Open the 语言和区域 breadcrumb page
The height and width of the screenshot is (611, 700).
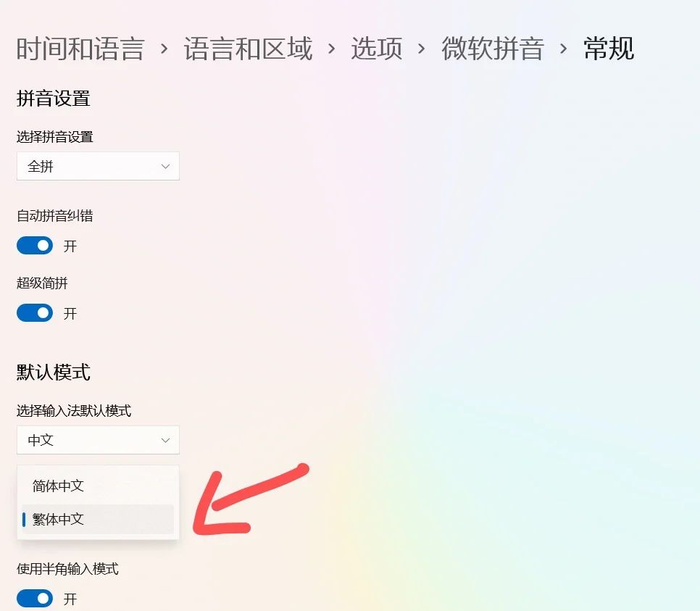coord(248,49)
